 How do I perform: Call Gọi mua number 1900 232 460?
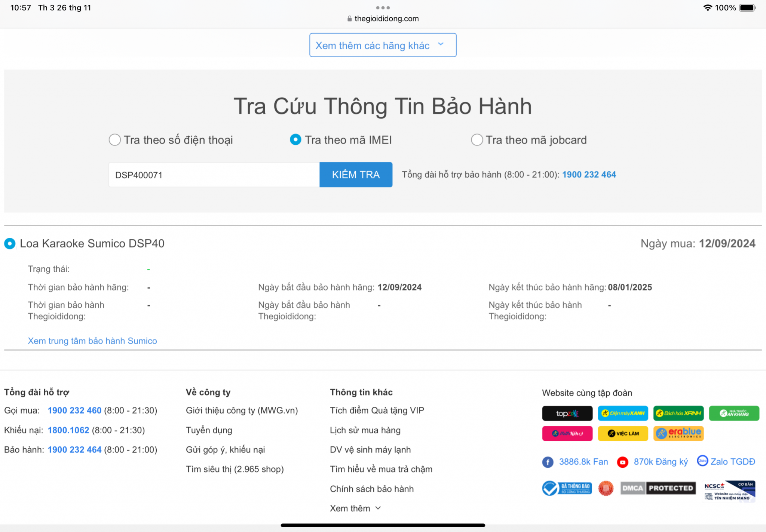click(74, 410)
